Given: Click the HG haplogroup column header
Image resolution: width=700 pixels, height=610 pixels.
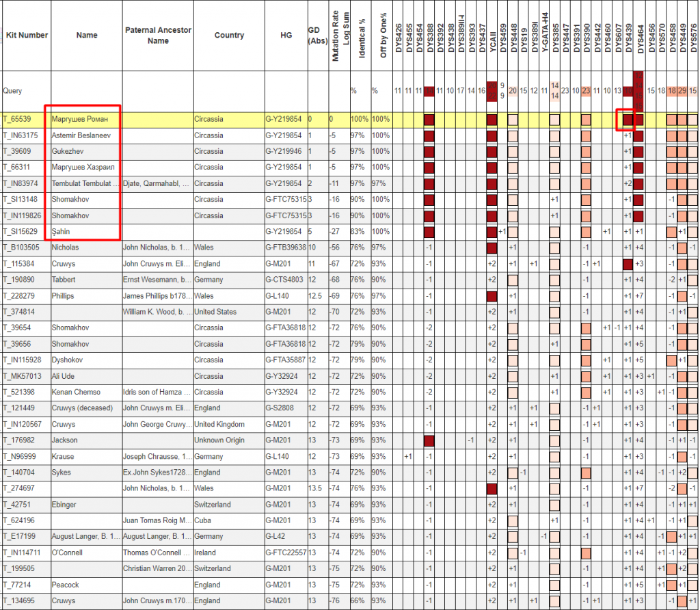Looking at the screenshot, I should pyautogui.click(x=285, y=35).
